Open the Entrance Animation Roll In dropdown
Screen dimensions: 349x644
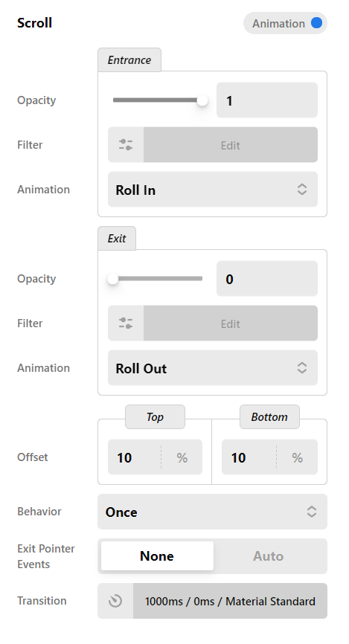[213, 190]
